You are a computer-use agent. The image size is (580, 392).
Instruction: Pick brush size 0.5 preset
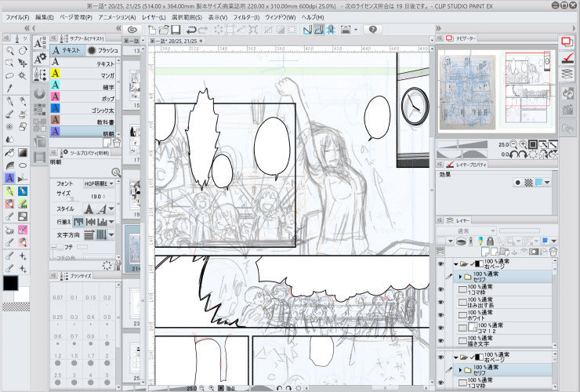coord(107,320)
